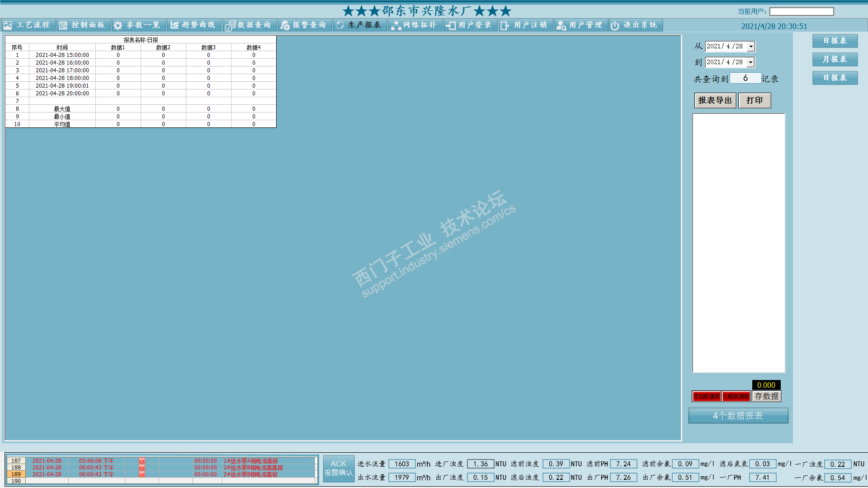
Task: Click 退出系统 power exit icon
Action: tap(615, 25)
